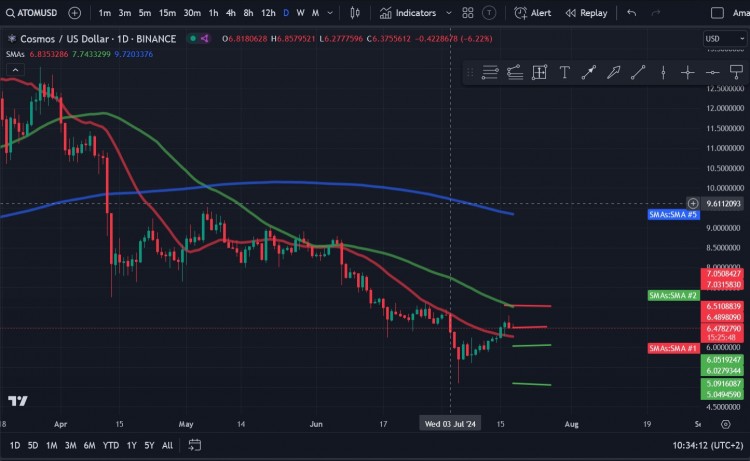Set range to 5D

click(x=33, y=445)
